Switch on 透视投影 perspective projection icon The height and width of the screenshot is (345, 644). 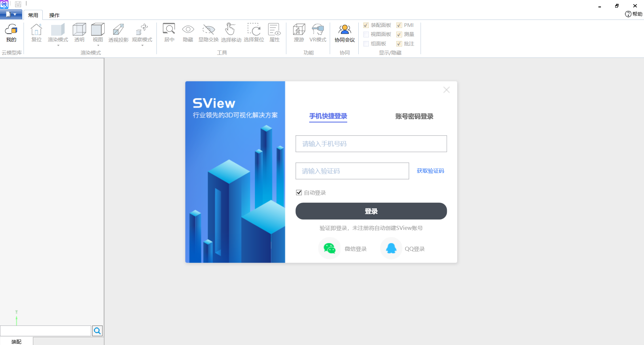tap(118, 30)
